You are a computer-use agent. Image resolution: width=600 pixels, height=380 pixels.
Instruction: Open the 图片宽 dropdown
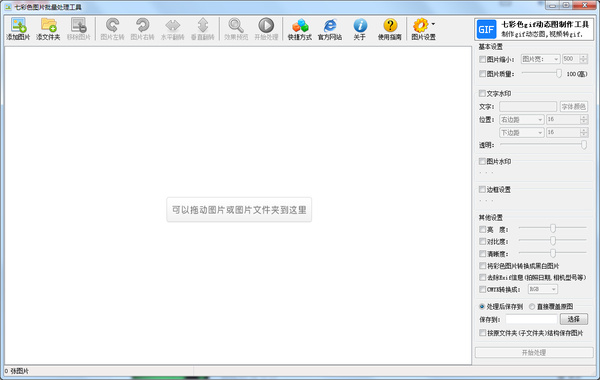[x=540, y=59]
